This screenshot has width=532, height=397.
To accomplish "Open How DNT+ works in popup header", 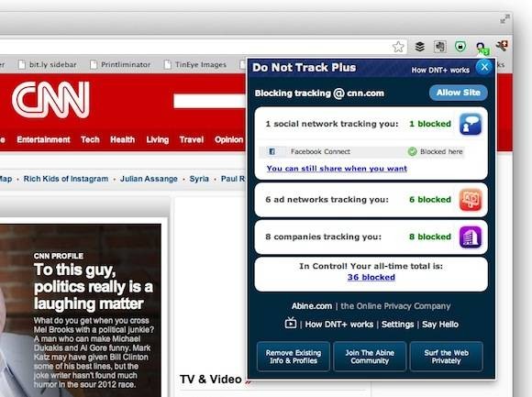I will click(x=440, y=71).
